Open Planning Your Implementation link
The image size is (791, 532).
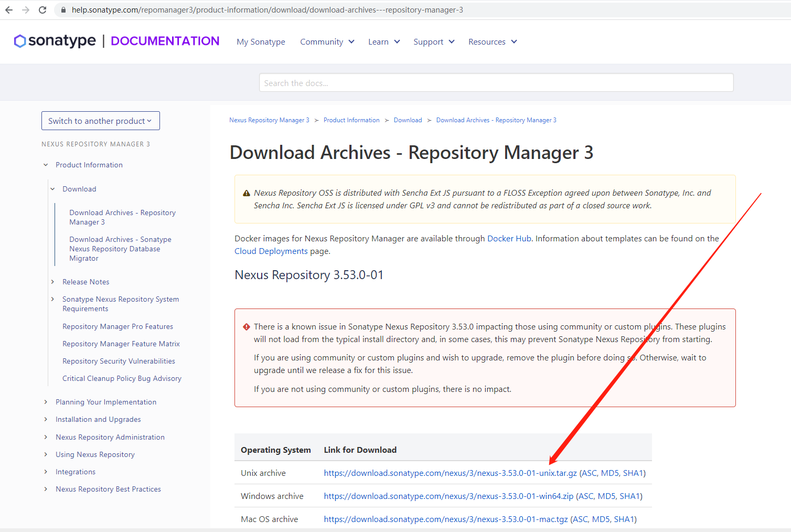[x=106, y=402]
